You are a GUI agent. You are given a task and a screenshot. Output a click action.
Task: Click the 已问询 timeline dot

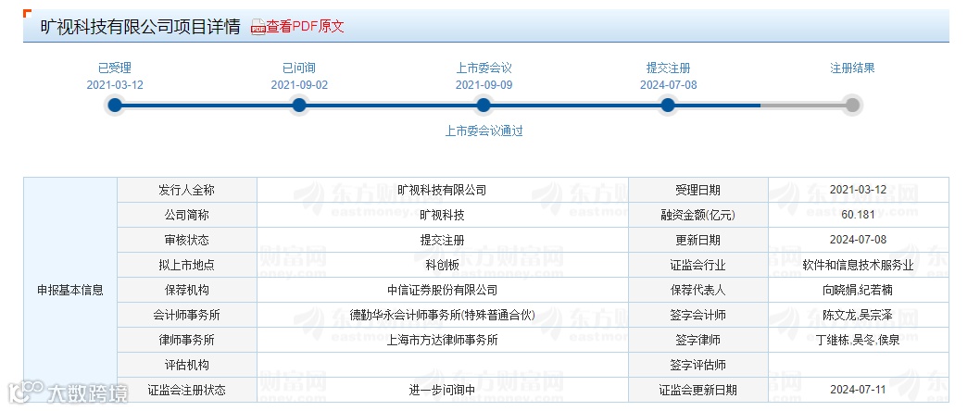pyautogui.click(x=299, y=105)
